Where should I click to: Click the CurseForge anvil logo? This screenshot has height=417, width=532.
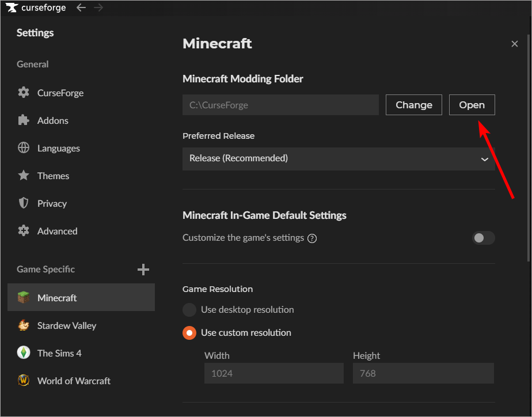12,7
